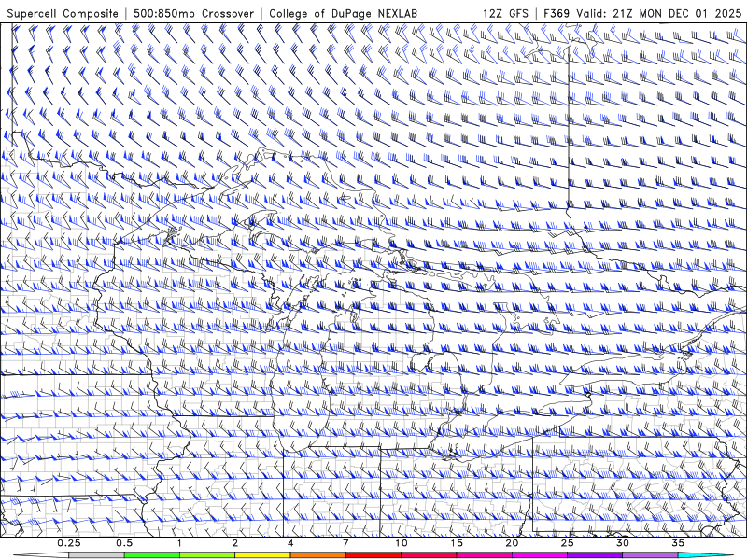
Task: Click the '0.25' color scale value
Action: pos(69,543)
